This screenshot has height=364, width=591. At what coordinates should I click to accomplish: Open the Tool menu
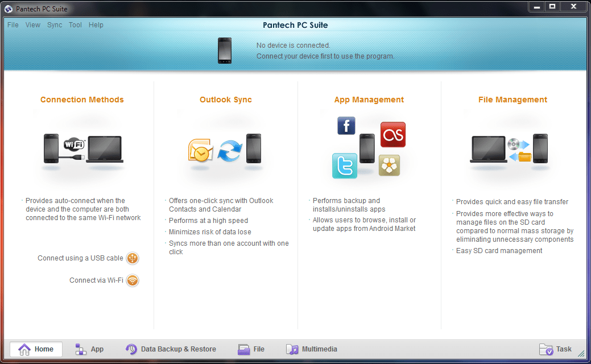75,25
